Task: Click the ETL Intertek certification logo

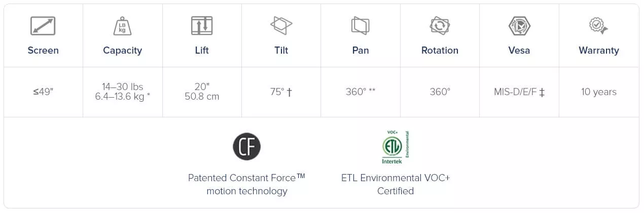Action: tap(395, 147)
